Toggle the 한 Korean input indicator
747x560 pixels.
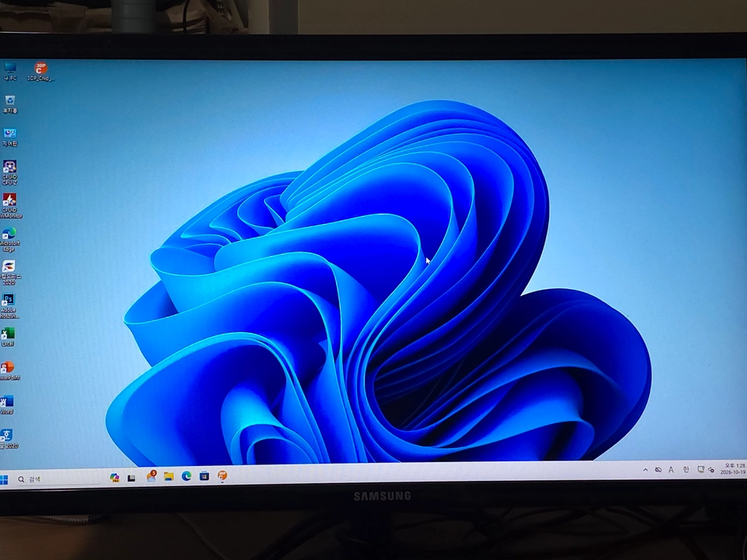686,469
